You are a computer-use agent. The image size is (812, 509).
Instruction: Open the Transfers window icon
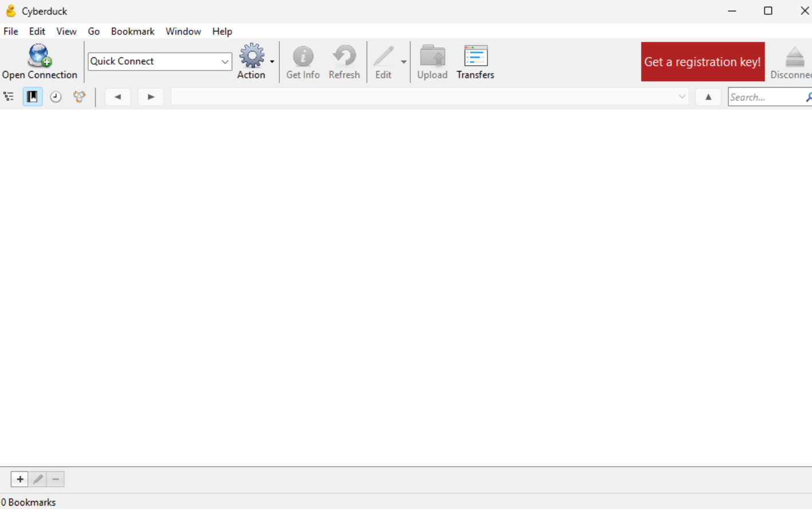475,56
